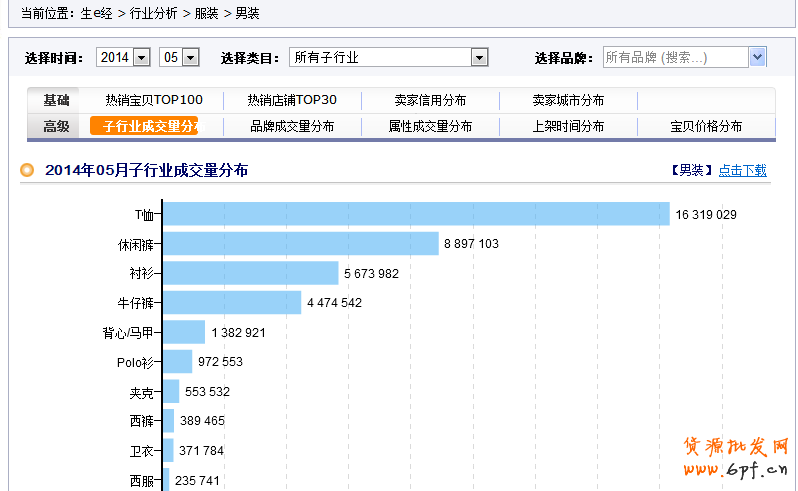Select the 子行业成交量分布 tab
Viewport: 798px width, 491px height.
tap(144, 126)
